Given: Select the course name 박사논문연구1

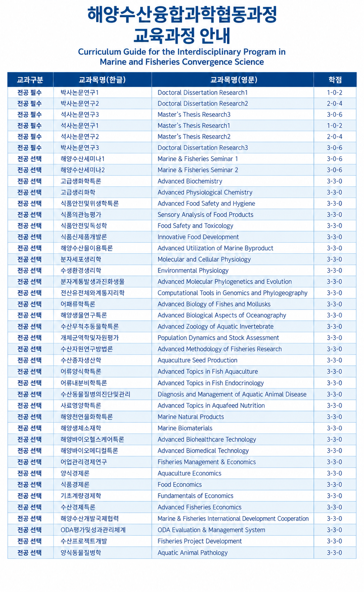Looking at the screenshot, I should pyautogui.click(x=80, y=93).
